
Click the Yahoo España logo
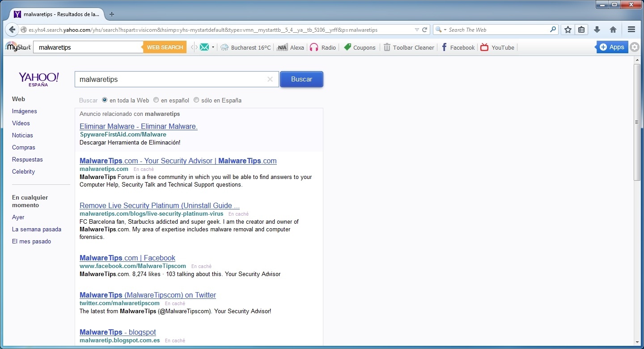tap(39, 79)
